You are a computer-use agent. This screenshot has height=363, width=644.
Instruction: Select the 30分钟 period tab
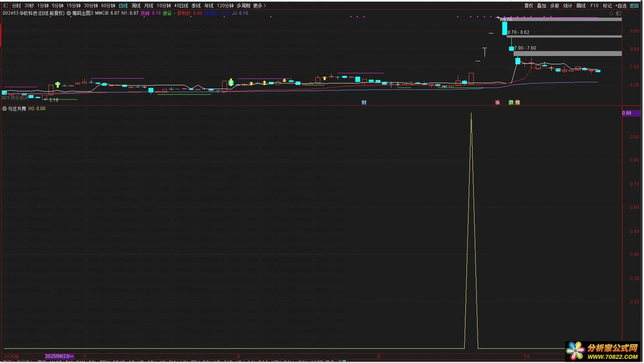coord(91,6)
